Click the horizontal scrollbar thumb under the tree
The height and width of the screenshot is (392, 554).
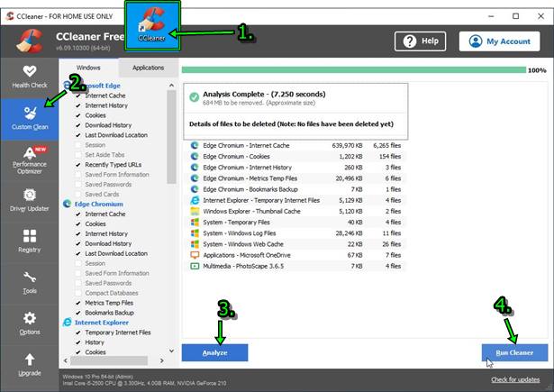[109, 360]
